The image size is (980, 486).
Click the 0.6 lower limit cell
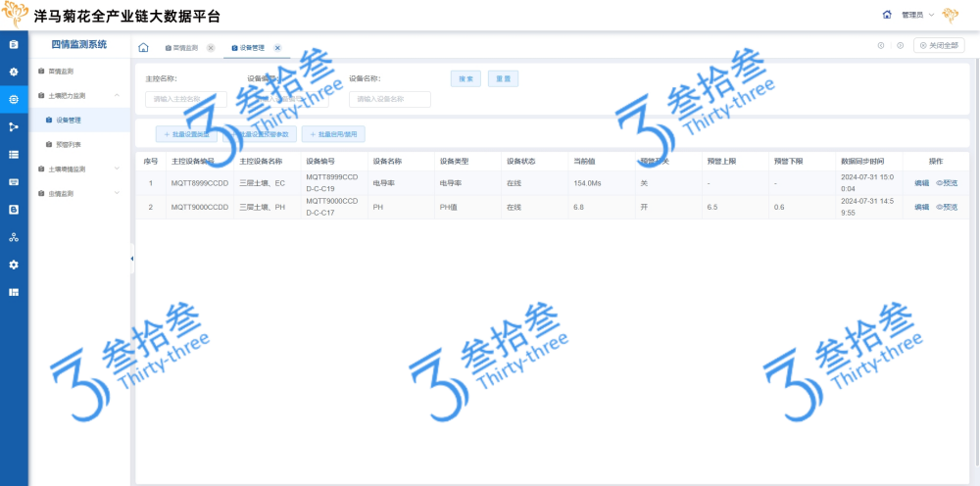click(779, 207)
